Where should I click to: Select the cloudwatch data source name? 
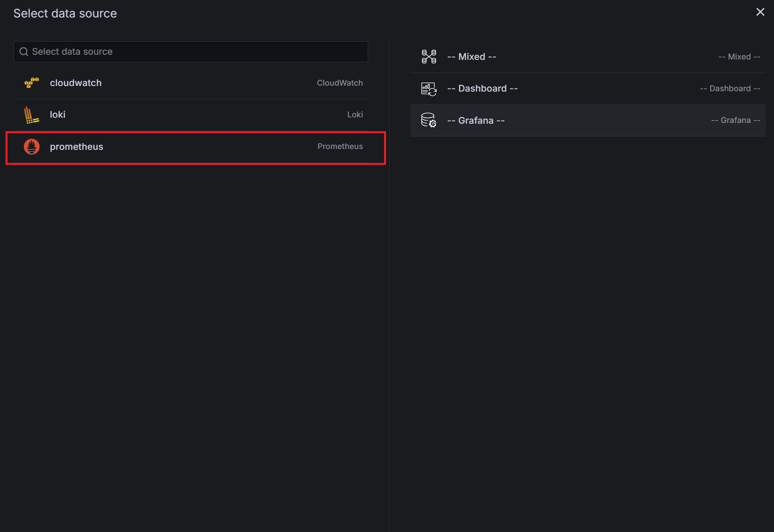click(x=76, y=83)
